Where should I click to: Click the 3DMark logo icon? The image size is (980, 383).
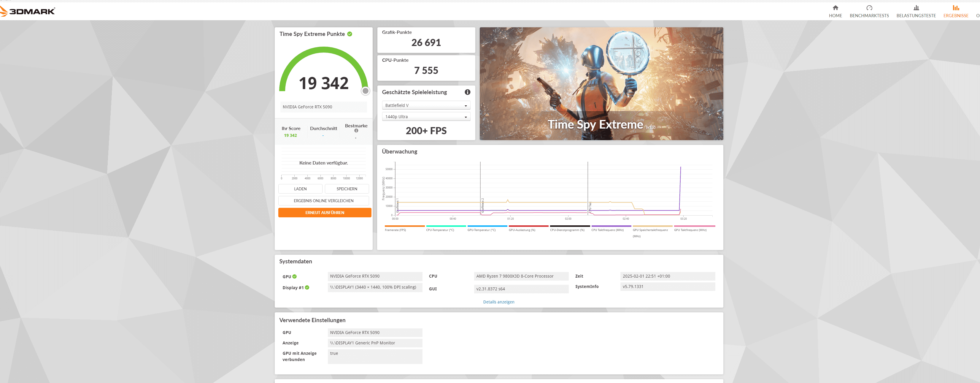pos(4,11)
